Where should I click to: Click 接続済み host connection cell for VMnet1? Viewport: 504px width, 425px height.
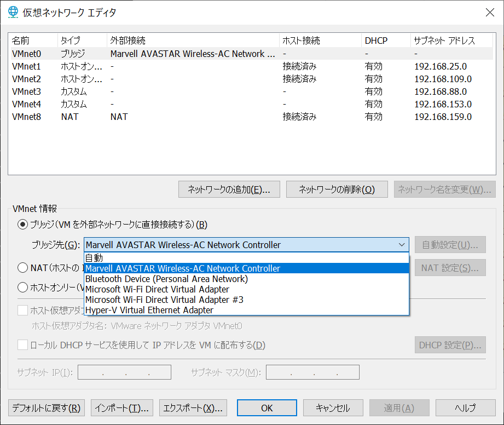[x=299, y=66]
